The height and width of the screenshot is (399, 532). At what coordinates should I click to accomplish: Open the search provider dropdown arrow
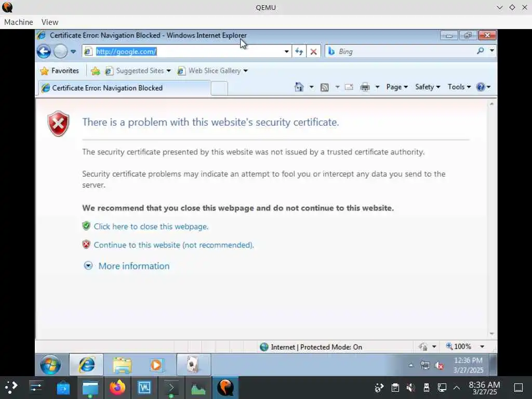[492, 51]
